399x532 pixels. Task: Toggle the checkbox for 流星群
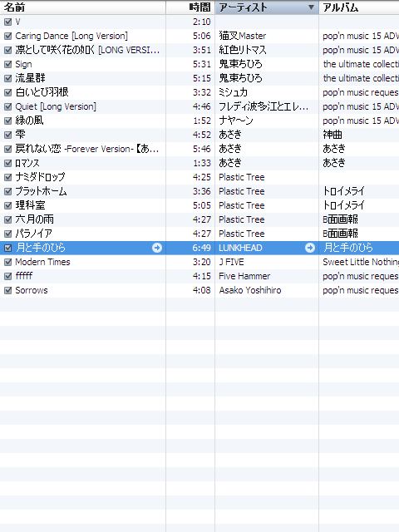point(7,78)
